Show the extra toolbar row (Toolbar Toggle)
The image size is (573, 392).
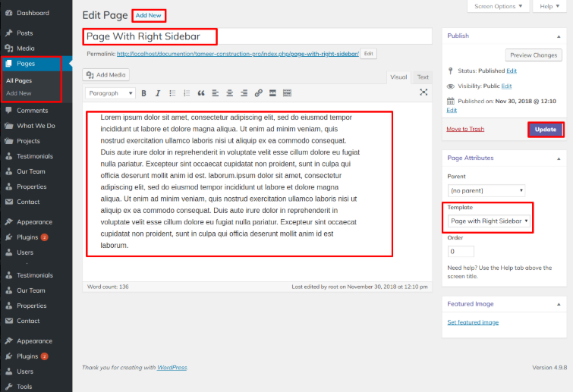(287, 93)
